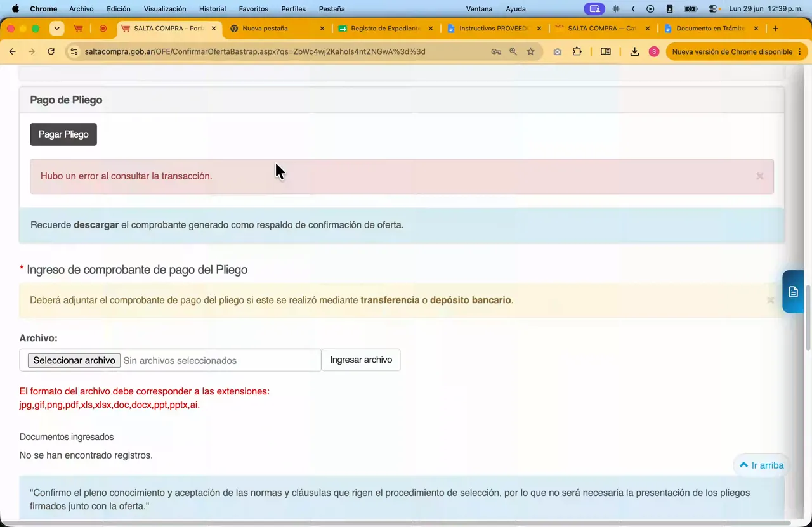Open the Chrome application menu

click(x=44, y=9)
